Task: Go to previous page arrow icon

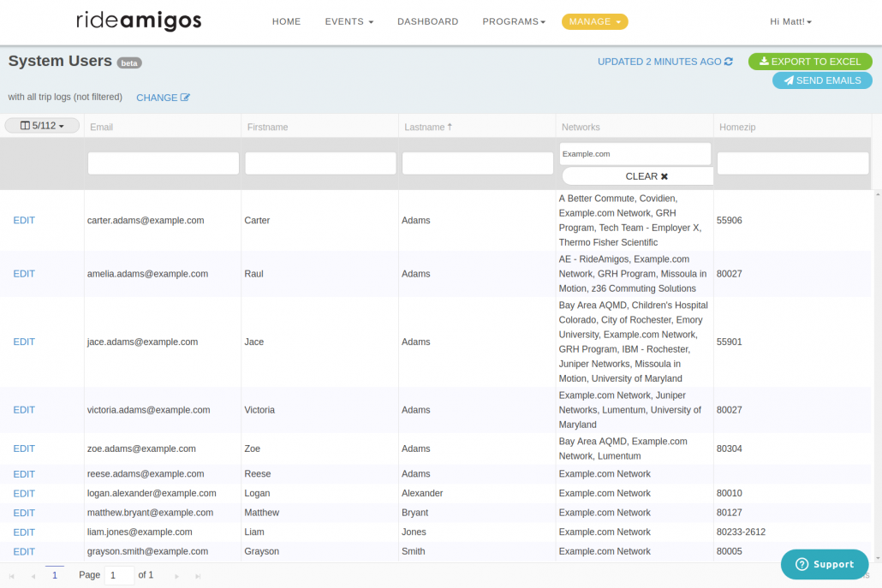Action: pyautogui.click(x=33, y=576)
